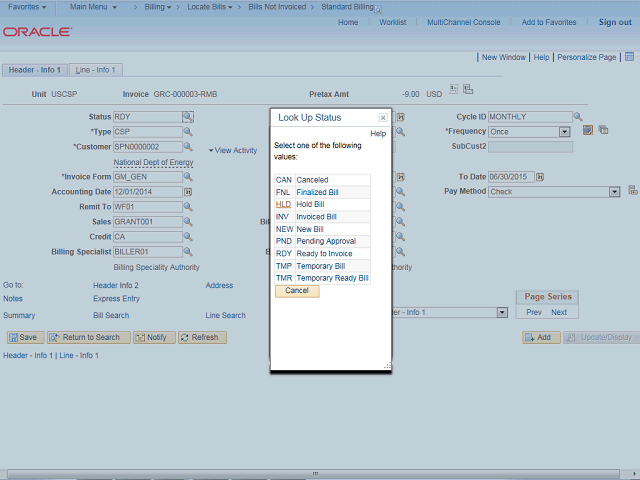Click the Save button
The width and height of the screenshot is (640, 480).
coord(23,338)
